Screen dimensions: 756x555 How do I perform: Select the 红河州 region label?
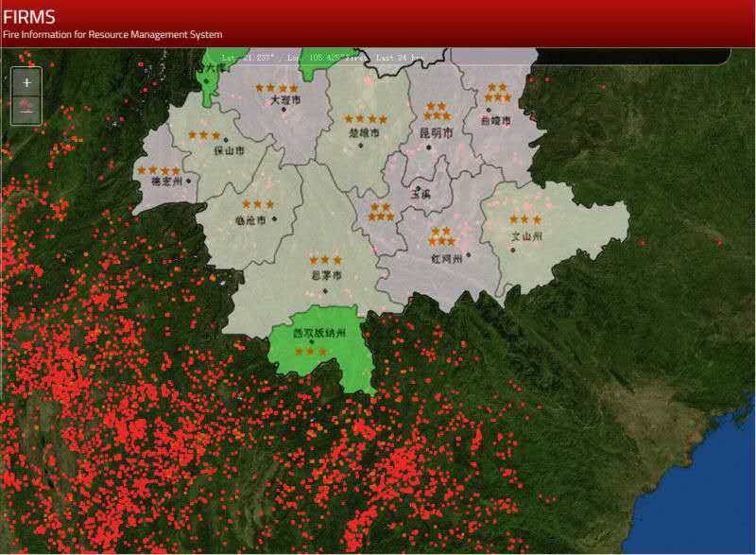pos(446,258)
